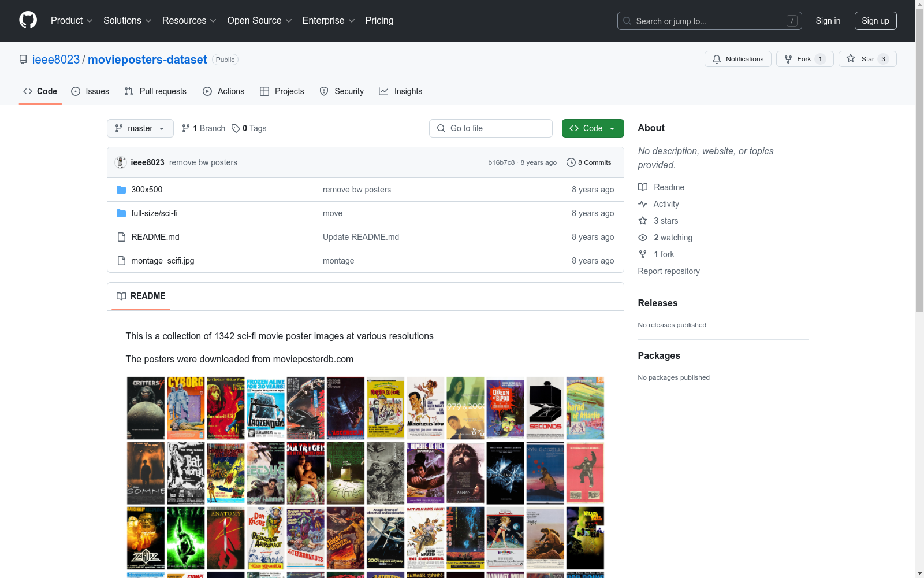Expand the Open Source menu
The image size is (924, 578).
pyautogui.click(x=260, y=20)
